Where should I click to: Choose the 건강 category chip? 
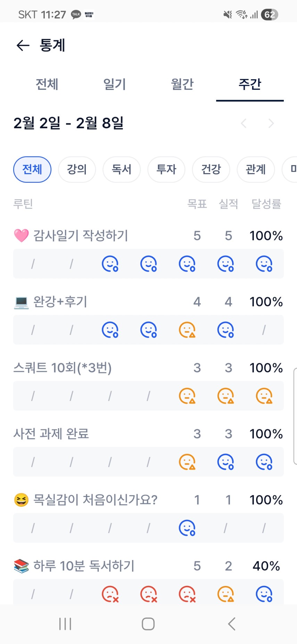pyautogui.click(x=211, y=170)
